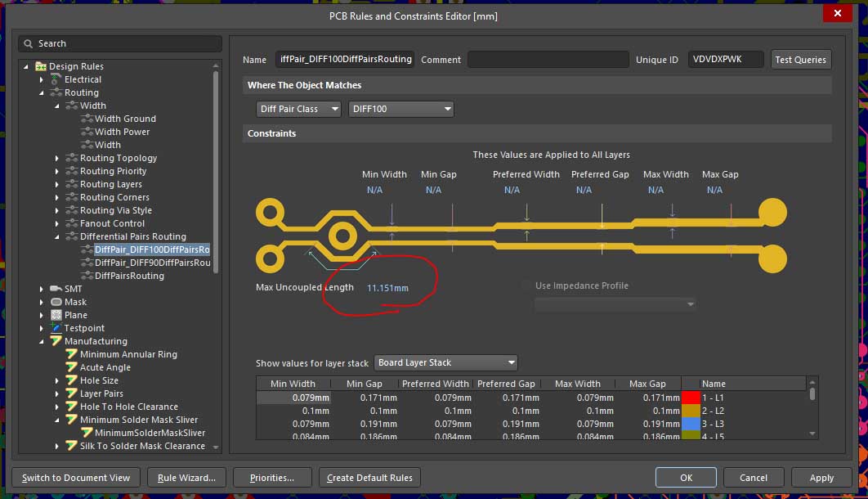Viewport: 868px width, 499px height.
Task: Click the SMT category icon
Action: tap(56, 289)
